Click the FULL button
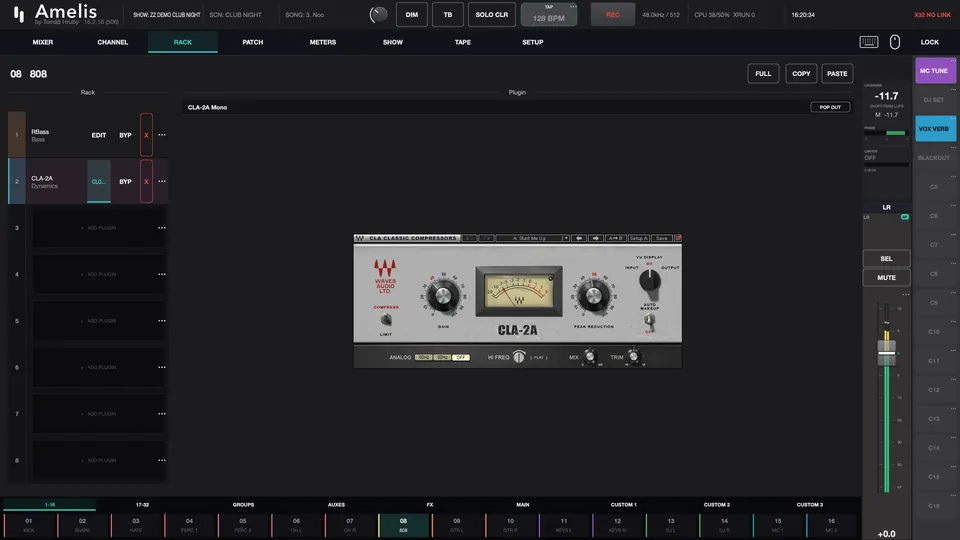 [763, 73]
